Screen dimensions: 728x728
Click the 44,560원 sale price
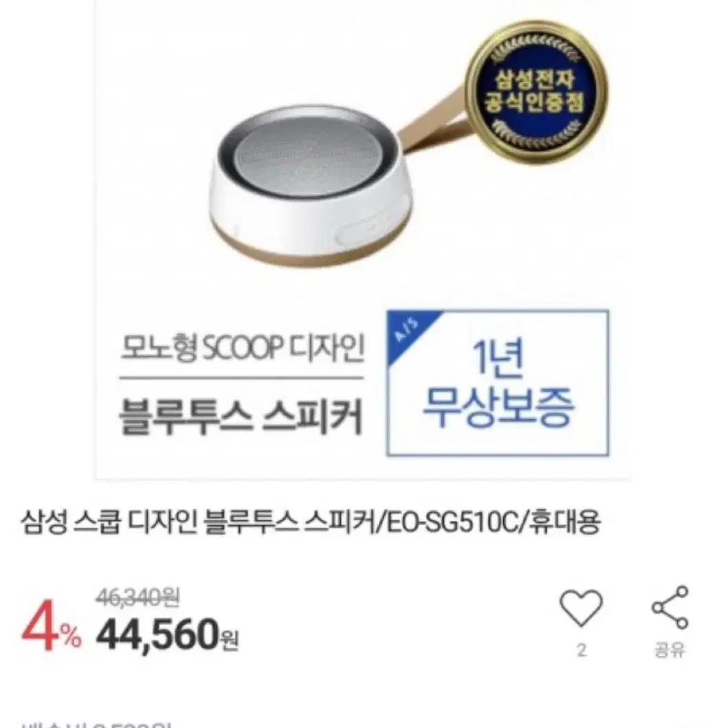[x=168, y=635]
